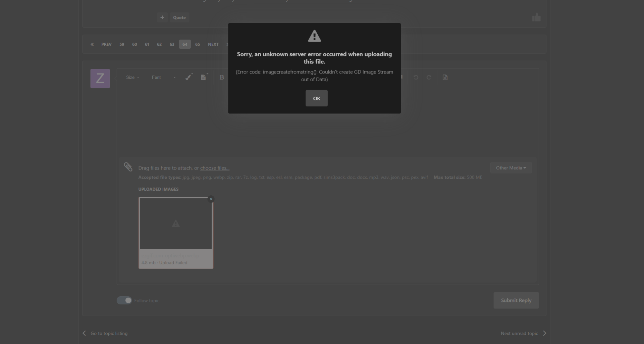This screenshot has height=344, width=644.
Task: Remove the failed upload with X
Action: [211, 199]
